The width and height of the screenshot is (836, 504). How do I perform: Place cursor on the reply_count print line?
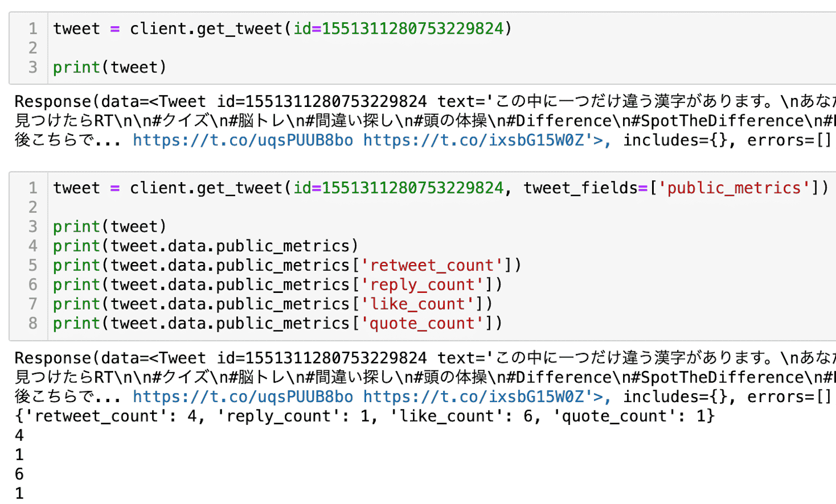[277, 285]
